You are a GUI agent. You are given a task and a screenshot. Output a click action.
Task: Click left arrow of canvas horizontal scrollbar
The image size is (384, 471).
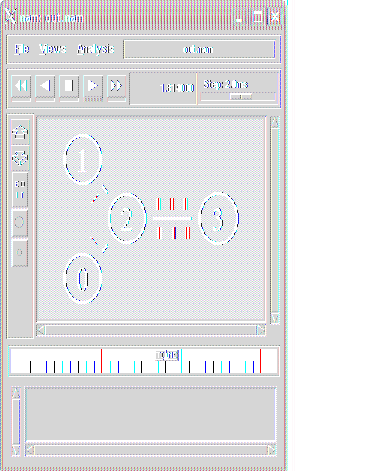[41, 330]
